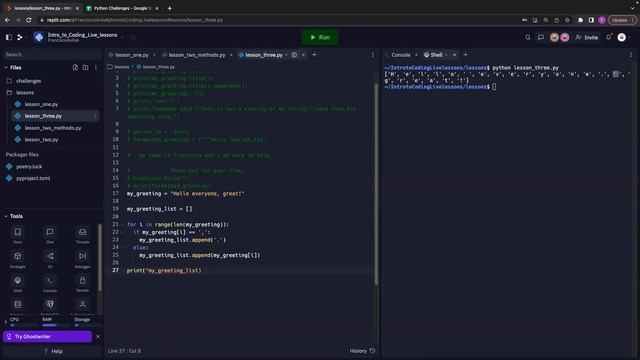Viewport: 640px width, 360px height.
Task: Go back in browser
Action: [7, 20]
